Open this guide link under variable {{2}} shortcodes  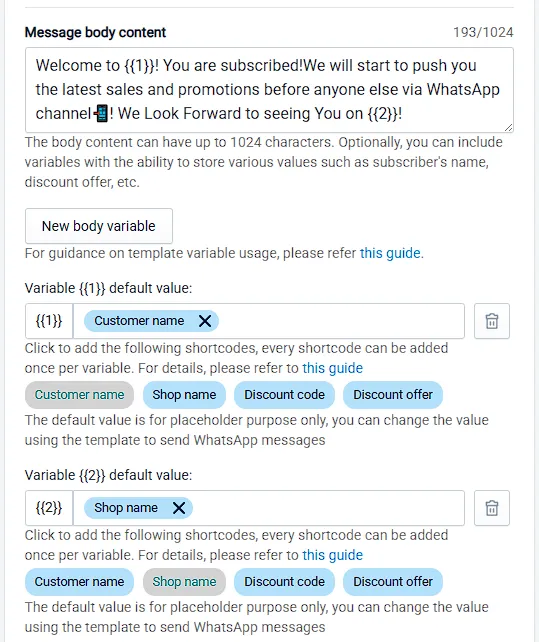332,555
